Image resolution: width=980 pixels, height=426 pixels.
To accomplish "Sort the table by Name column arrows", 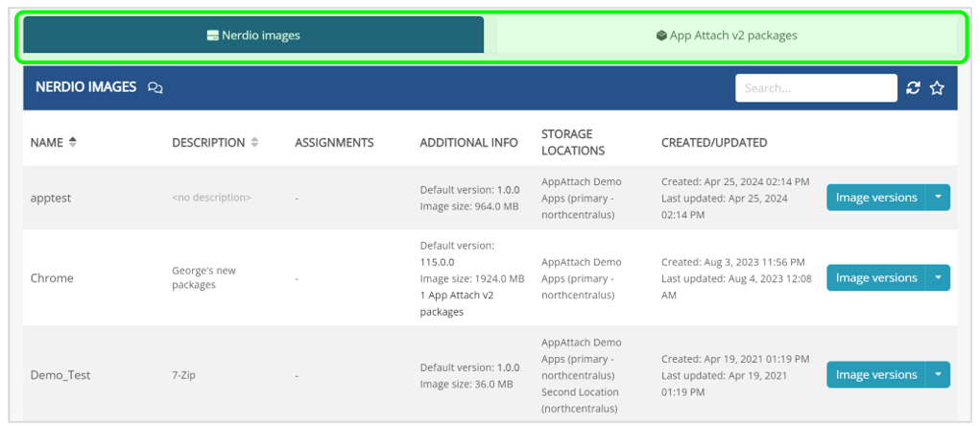I will 73,142.
